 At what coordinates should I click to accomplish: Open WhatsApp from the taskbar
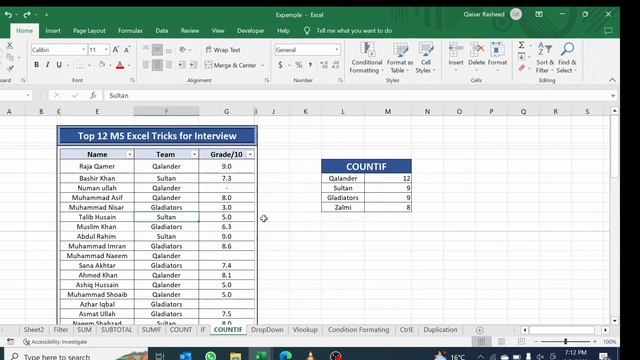click(211, 356)
